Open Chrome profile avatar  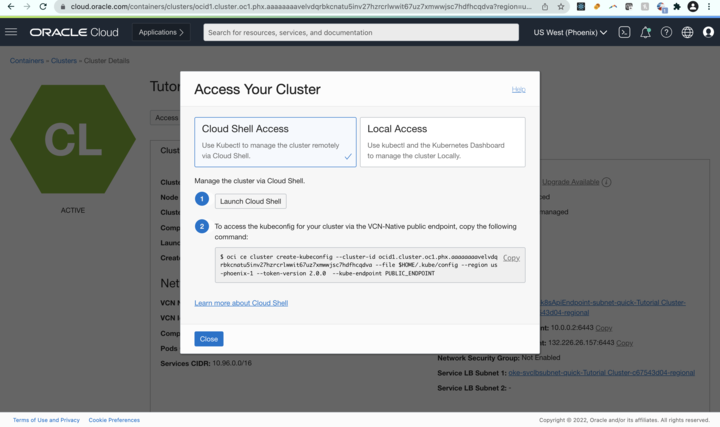693,6
